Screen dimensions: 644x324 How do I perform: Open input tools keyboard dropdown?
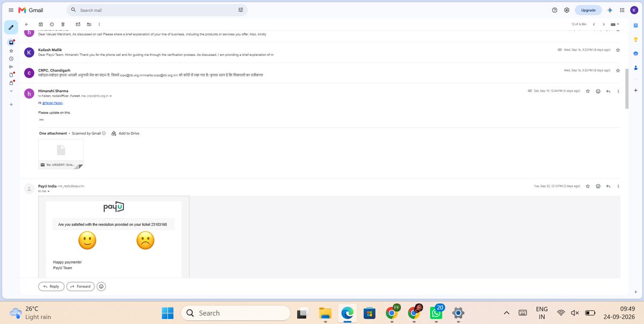(x=616, y=24)
